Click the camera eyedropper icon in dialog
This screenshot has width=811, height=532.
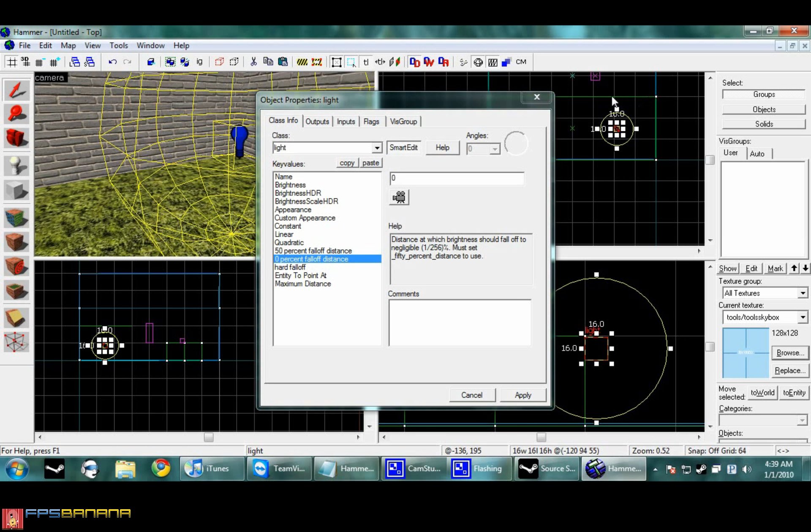point(399,197)
